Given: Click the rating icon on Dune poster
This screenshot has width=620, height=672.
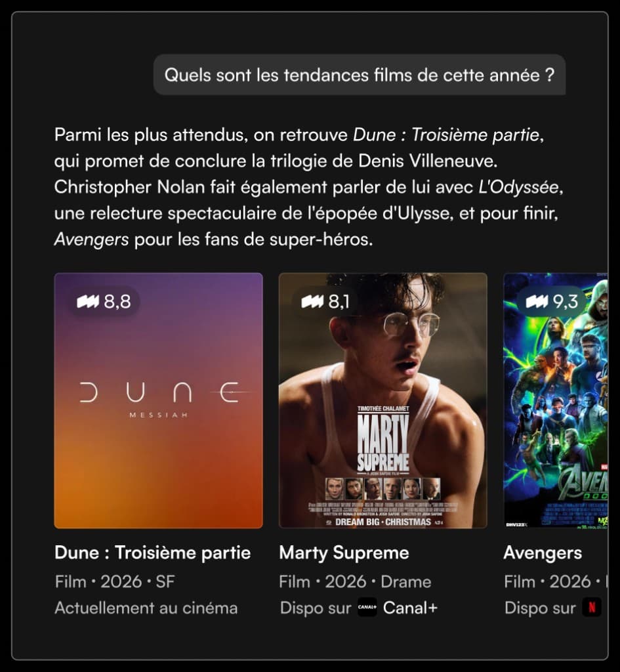Looking at the screenshot, I should (x=87, y=301).
